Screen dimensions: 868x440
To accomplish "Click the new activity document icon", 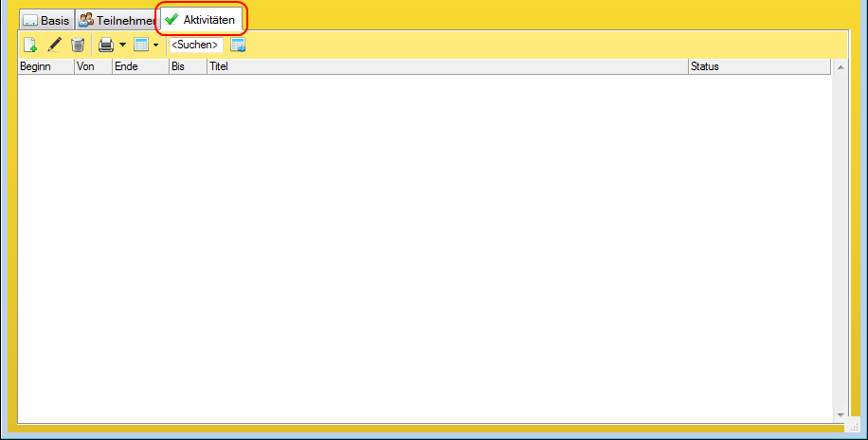I will (x=30, y=45).
